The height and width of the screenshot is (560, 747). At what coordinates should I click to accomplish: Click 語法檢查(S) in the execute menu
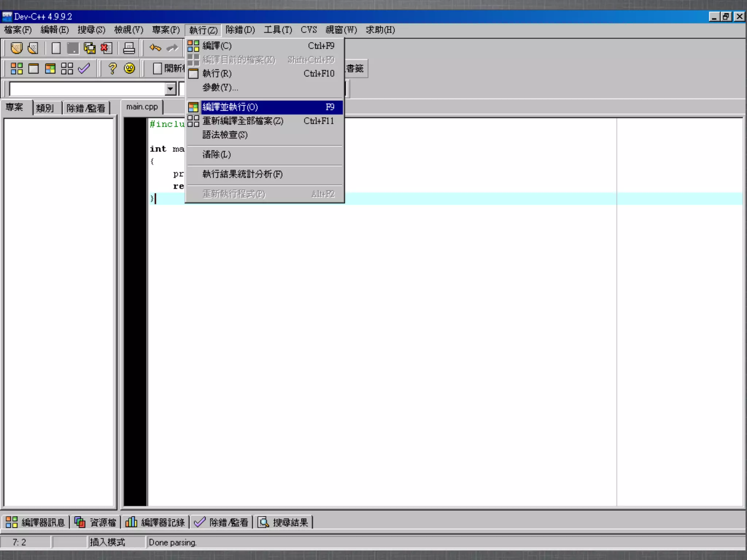tap(225, 135)
